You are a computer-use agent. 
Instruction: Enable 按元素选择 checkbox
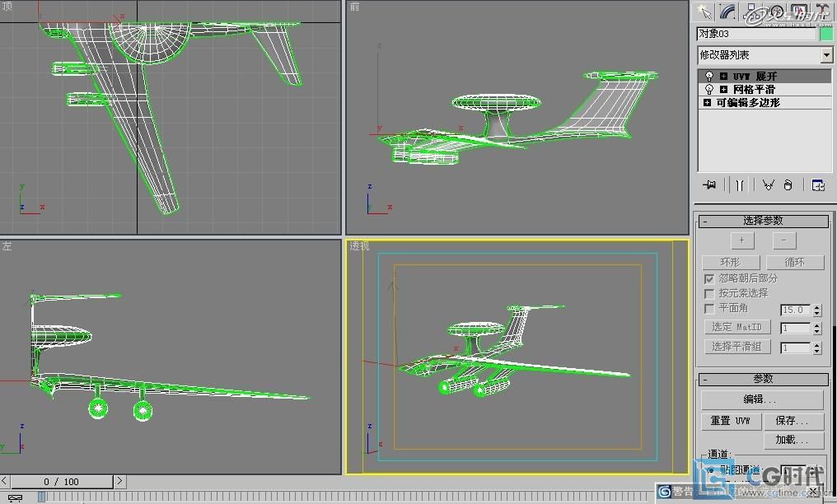point(708,294)
